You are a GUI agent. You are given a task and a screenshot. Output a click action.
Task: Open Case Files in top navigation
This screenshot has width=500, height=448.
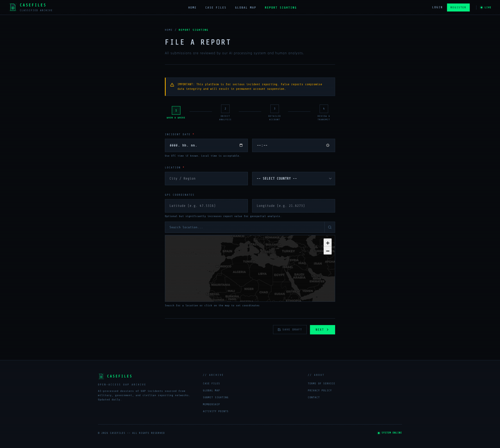[x=216, y=7]
